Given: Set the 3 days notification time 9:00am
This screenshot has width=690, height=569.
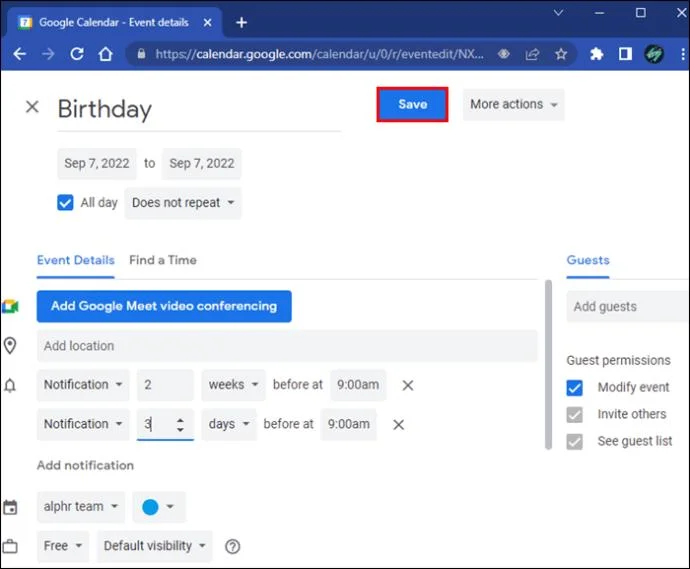Looking at the screenshot, I should point(349,424).
